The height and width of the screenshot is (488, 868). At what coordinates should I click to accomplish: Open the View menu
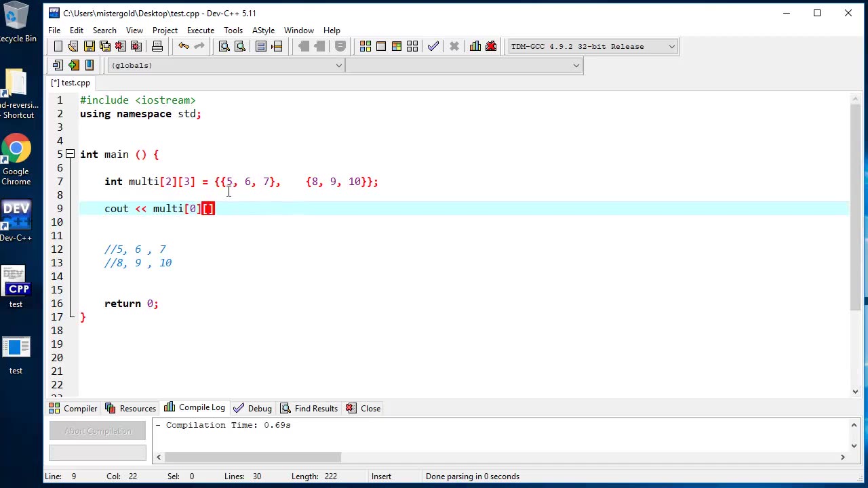click(x=134, y=30)
